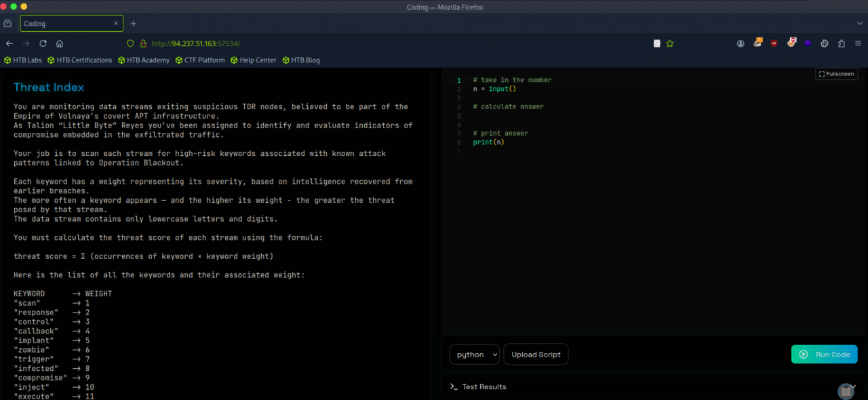Place cursor on 'n = input()' line
This screenshot has height=400, width=868.
(494, 89)
